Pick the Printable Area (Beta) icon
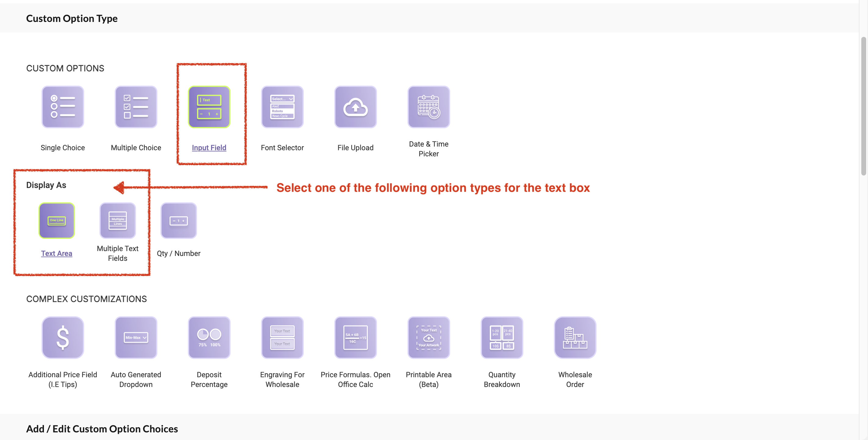 click(428, 337)
